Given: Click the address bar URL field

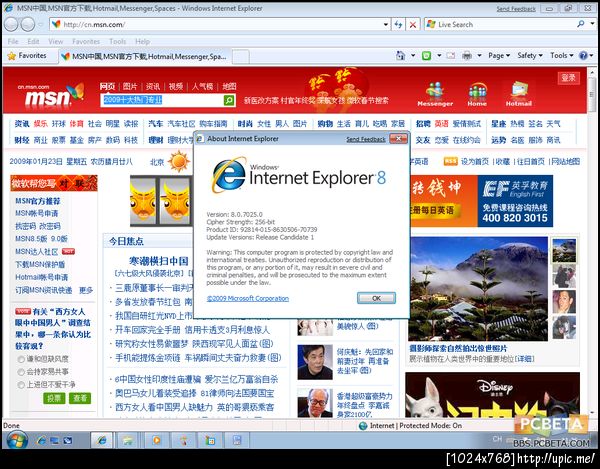Looking at the screenshot, I should (x=222, y=24).
